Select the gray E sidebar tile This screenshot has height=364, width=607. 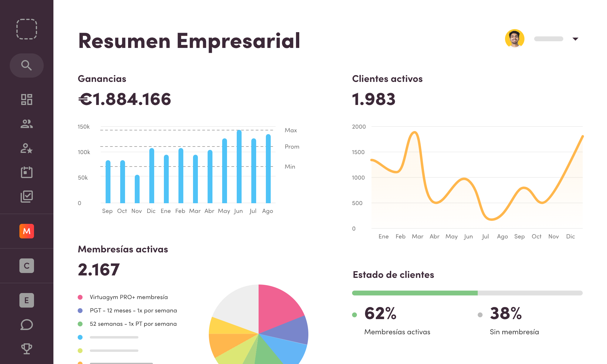click(x=27, y=300)
